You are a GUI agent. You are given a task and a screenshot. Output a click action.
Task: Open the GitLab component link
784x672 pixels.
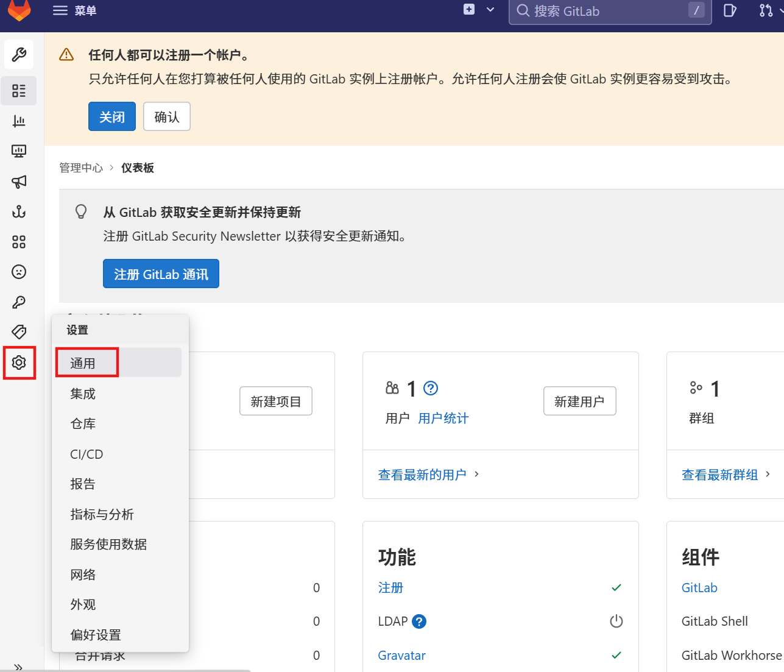(x=699, y=588)
